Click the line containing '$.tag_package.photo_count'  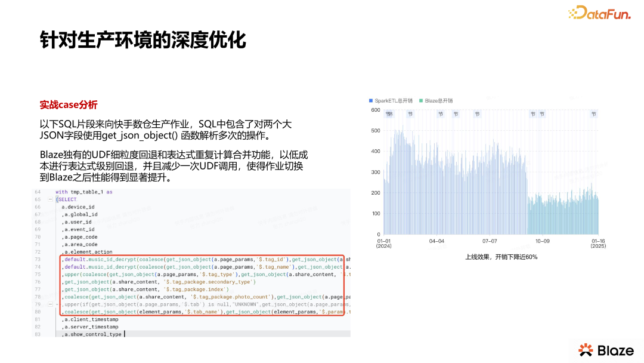[206, 297]
